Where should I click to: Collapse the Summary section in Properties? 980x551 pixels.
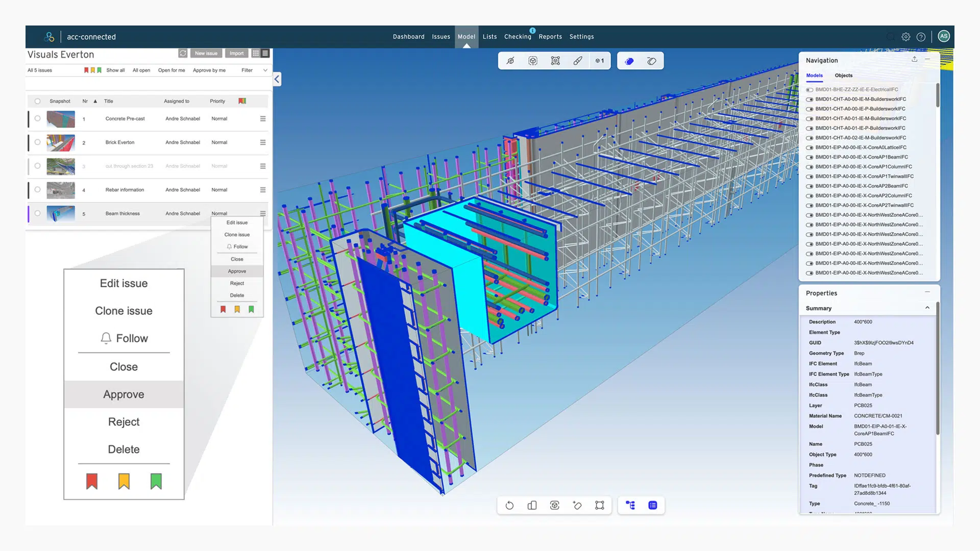tap(927, 308)
